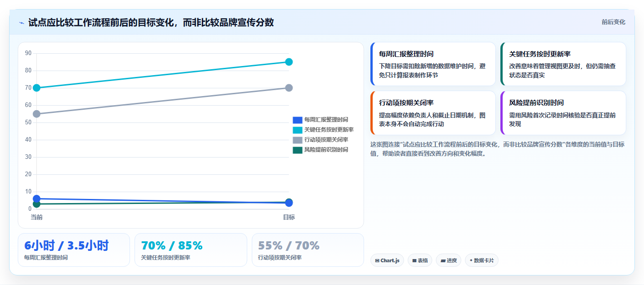Image resolution: width=644 pixels, height=285 pixels.
Task: Click the page title about 试点应比较工作流程
Action: click(x=151, y=23)
